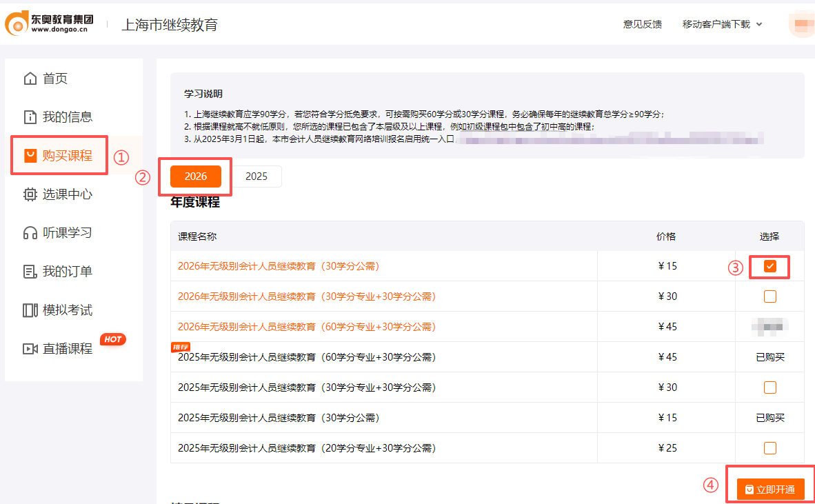Select the 2025年 20学分专业+30学分公需 checkbox
This screenshot has width=815, height=504.
pos(769,447)
